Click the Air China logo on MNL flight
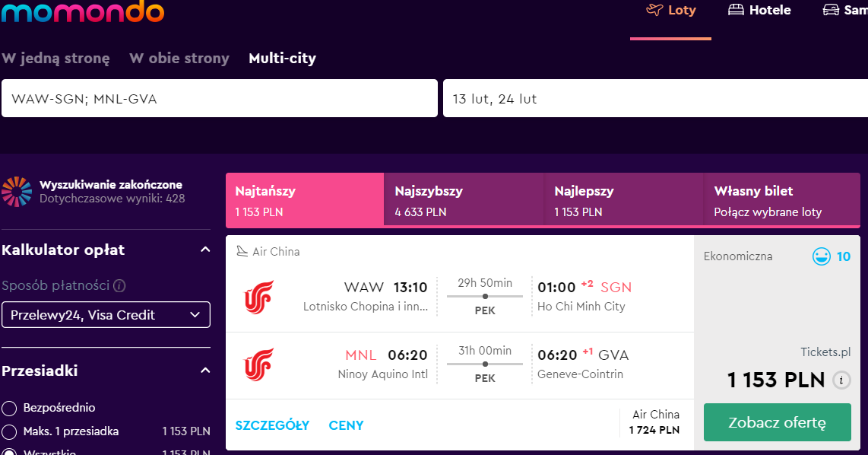Viewport: 868px width, 455px height. pyautogui.click(x=258, y=364)
